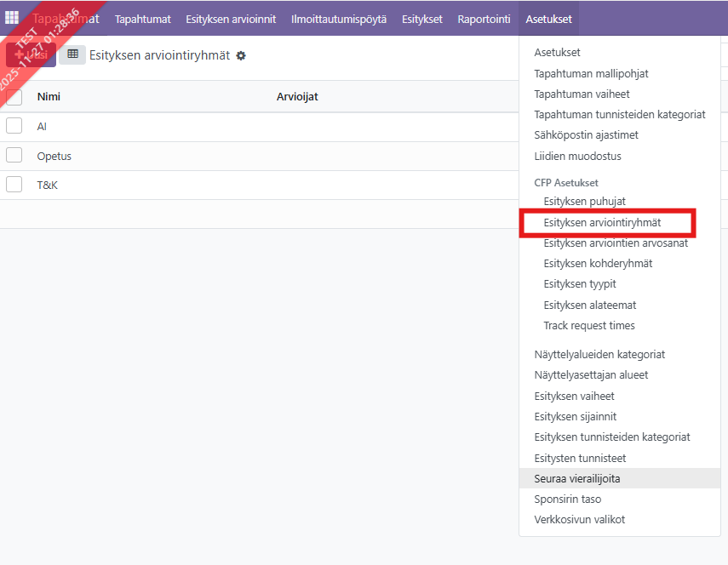Click the gear icon beside Esityksen arviointiryhmät

(x=241, y=55)
